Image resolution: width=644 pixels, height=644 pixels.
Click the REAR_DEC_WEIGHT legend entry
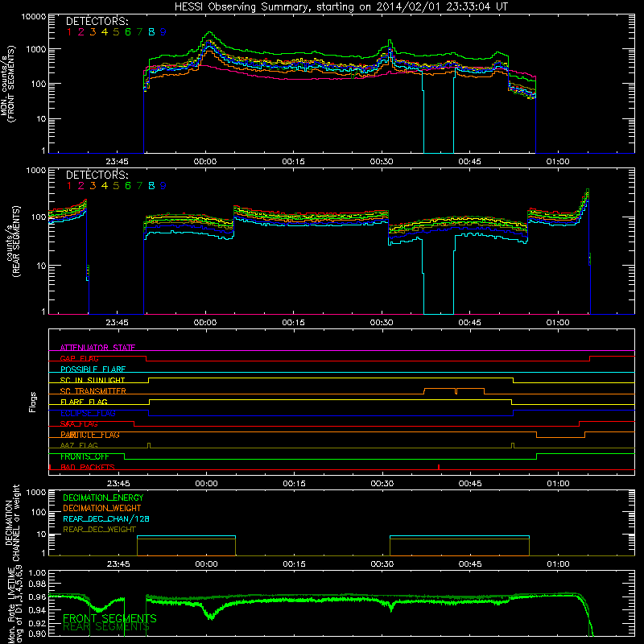click(99, 530)
